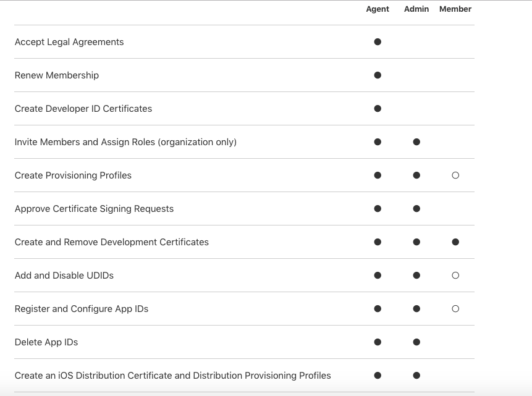Click the Member column header

[x=455, y=9]
